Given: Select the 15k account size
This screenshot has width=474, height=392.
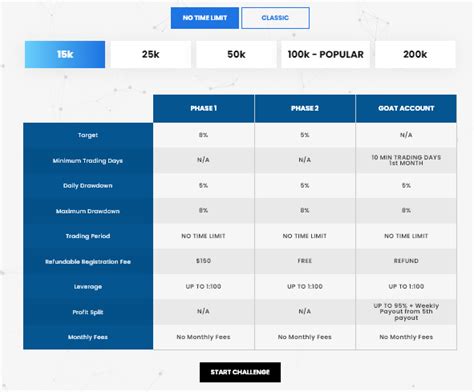Looking at the screenshot, I should pos(65,54).
